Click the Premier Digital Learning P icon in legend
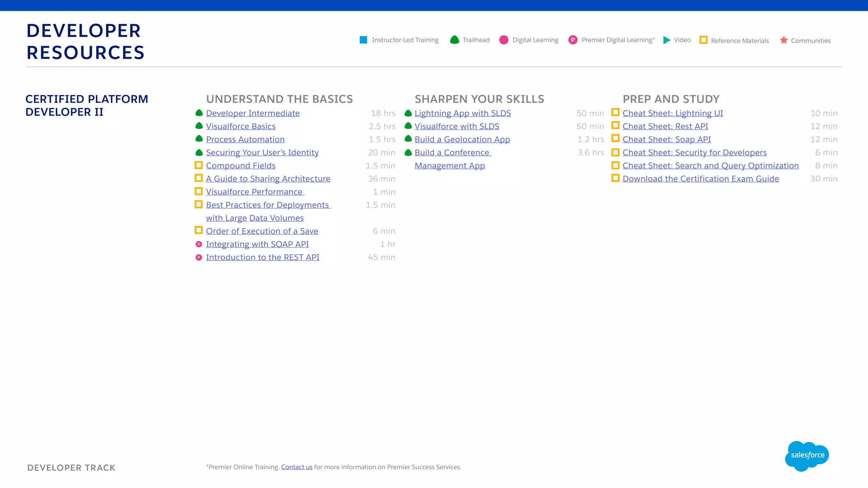This screenshot has width=868, height=488. (573, 40)
